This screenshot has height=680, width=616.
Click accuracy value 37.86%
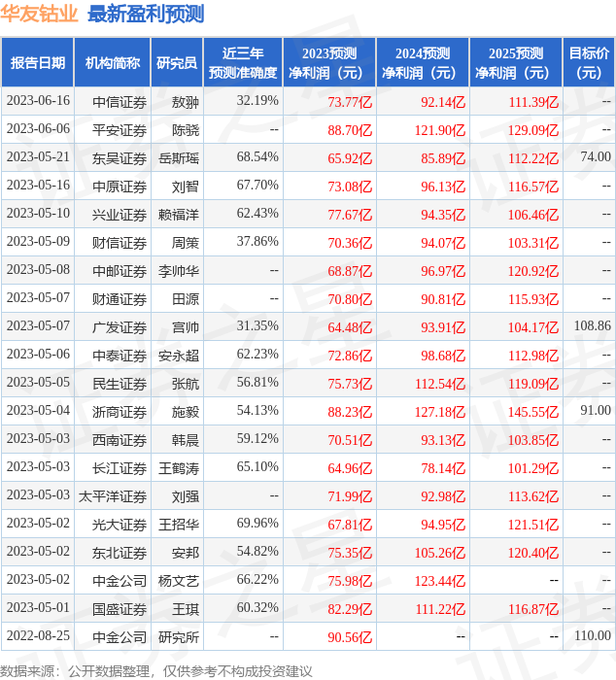click(x=257, y=242)
